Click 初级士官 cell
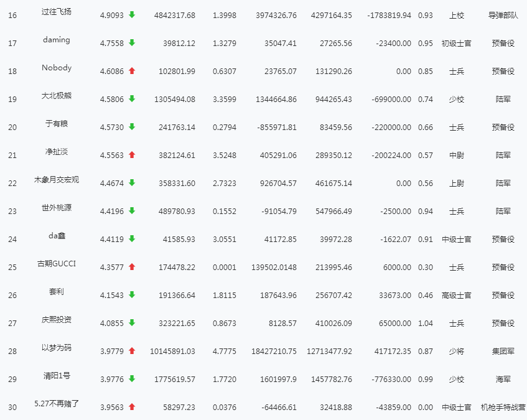 pos(457,44)
